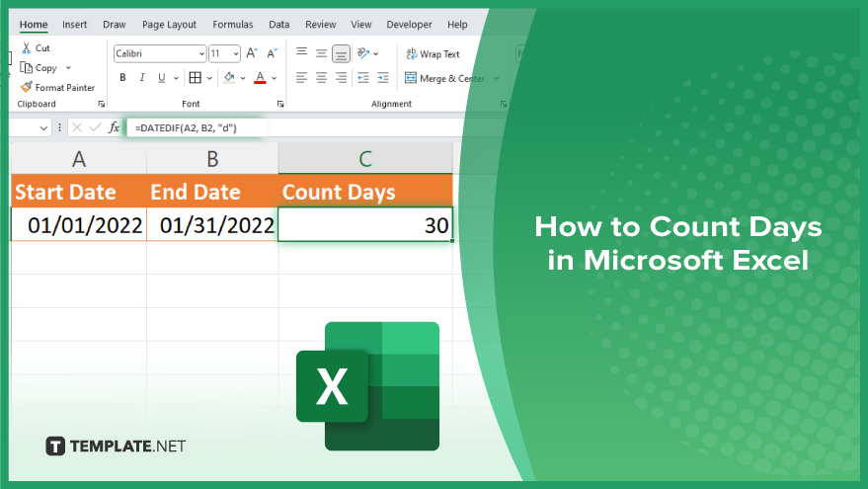Open the font size 11 dropdown
The width and height of the screenshot is (868, 489).
(236, 53)
